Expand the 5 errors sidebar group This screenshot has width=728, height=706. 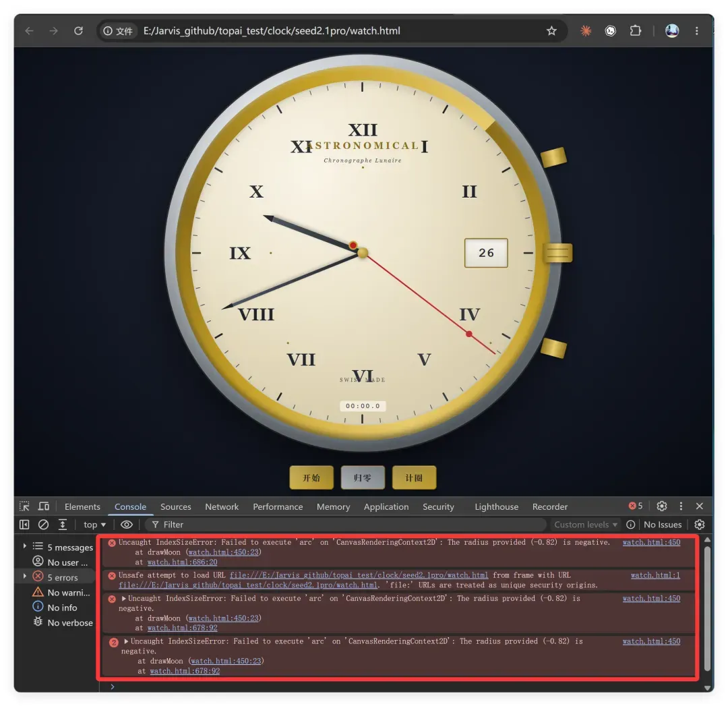pos(25,577)
